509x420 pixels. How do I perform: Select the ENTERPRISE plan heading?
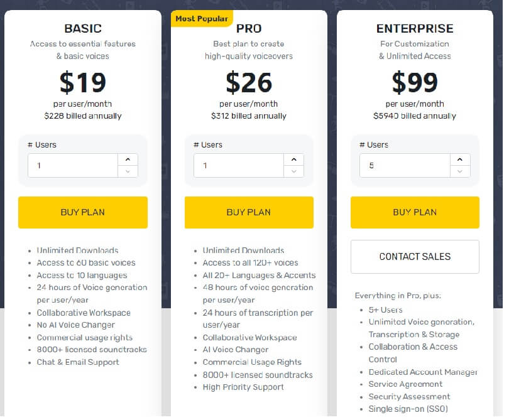415,28
